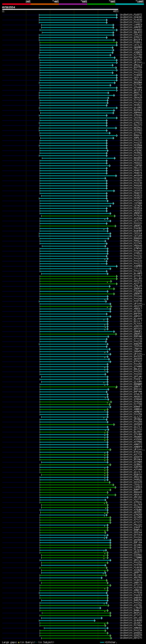The width and height of the screenshot is (146, 644).
Task: Click the white query sequence bar
Action: 60,9
